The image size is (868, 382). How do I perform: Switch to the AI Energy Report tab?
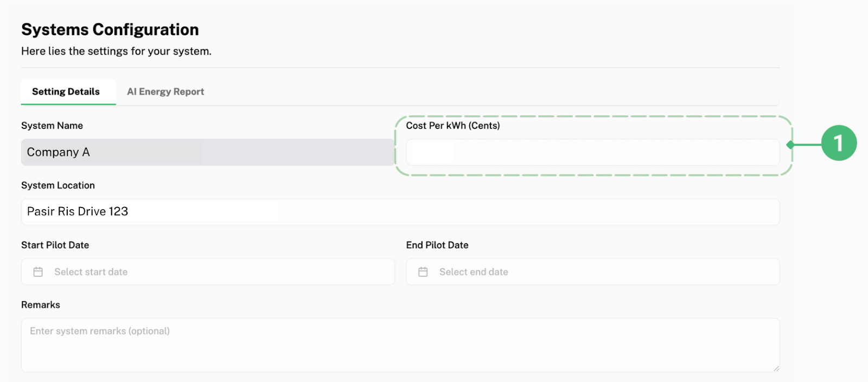pos(165,92)
